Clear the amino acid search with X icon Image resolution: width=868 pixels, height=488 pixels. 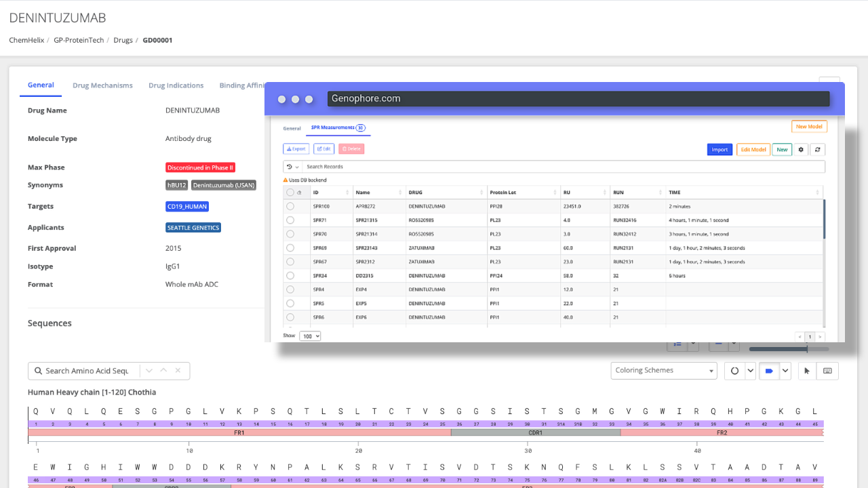(178, 371)
